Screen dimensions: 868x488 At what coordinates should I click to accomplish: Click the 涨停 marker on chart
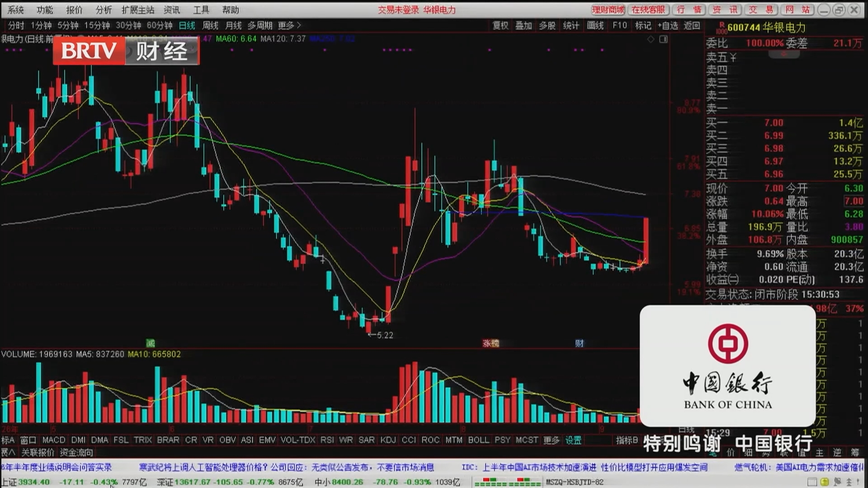491,343
